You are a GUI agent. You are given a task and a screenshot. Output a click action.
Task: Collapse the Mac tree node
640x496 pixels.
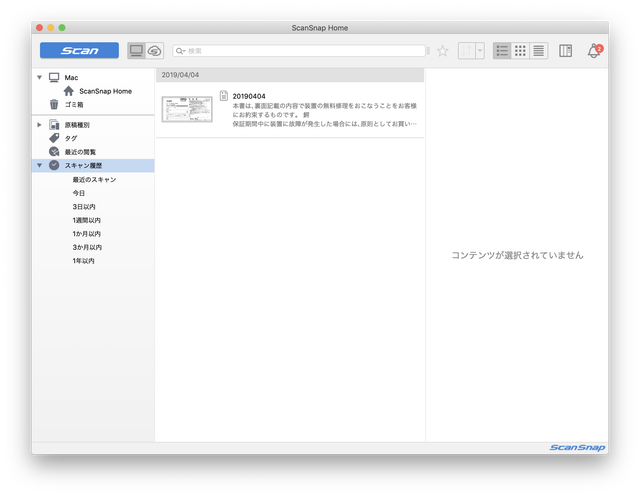click(x=40, y=77)
